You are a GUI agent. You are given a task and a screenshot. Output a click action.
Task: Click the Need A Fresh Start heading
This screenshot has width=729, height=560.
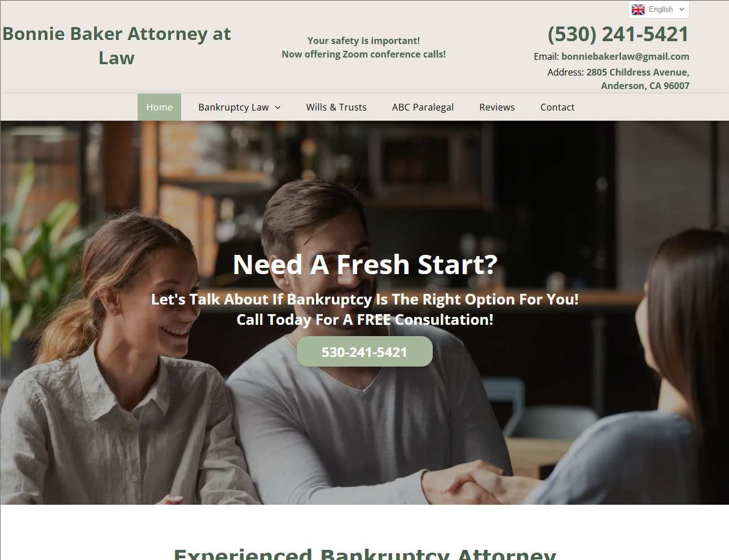pos(365,264)
